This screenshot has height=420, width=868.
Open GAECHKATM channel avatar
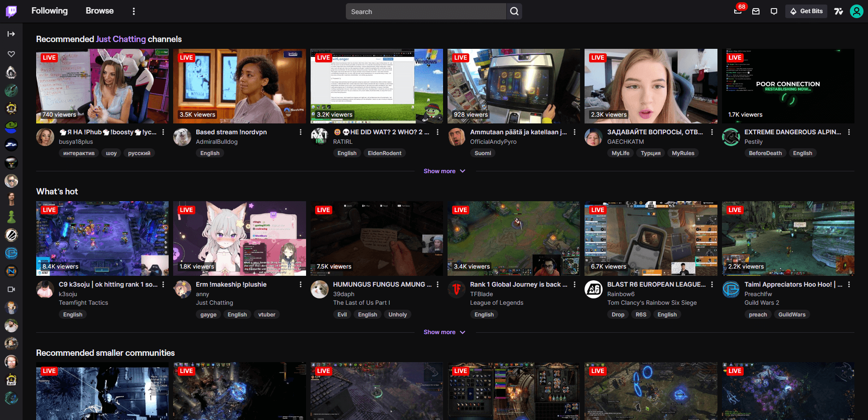point(594,137)
